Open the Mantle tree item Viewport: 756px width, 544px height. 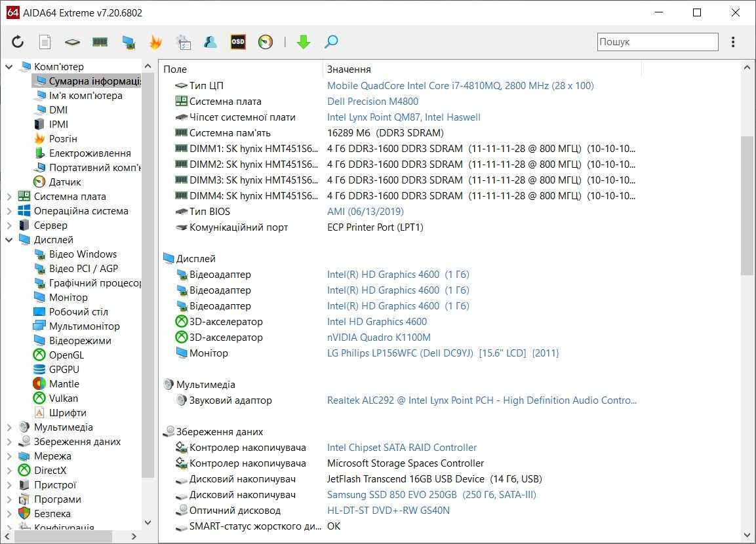click(56, 384)
